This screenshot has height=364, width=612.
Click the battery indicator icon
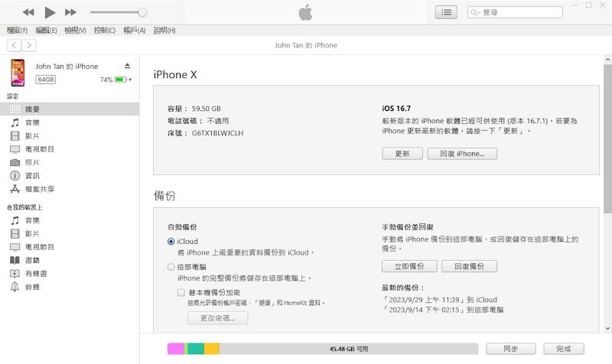(x=121, y=80)
